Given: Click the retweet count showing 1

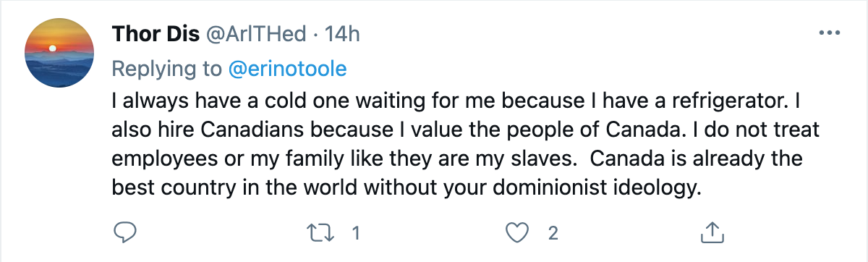Looking at the screenshot, I should tap(355, 233).
